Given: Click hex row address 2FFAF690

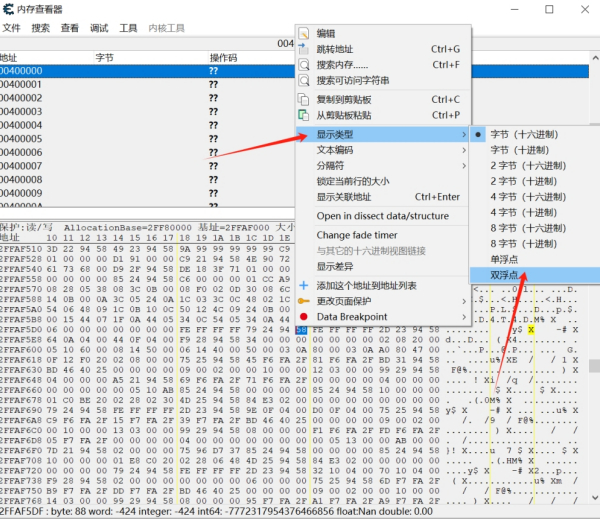Looking at the screenshot, I should [x=21, y=410].
